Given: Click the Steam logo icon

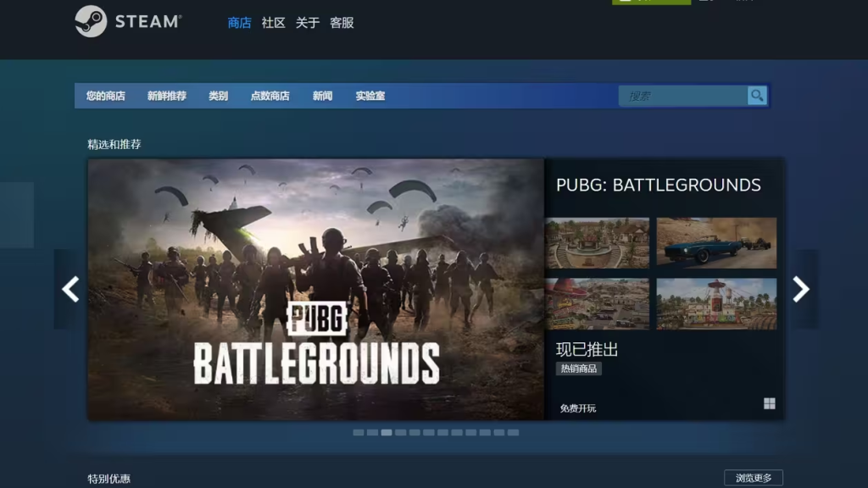Looking at the screenshot, I should (x=91, y=21).
